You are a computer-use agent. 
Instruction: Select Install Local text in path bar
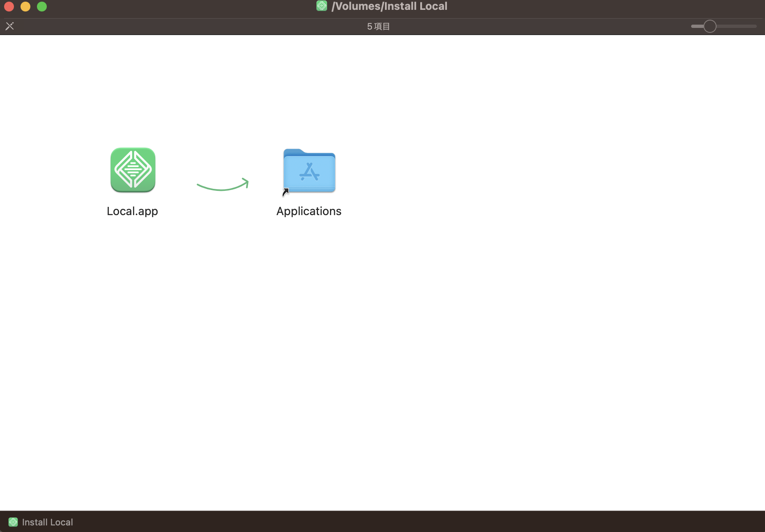(47, 522)
